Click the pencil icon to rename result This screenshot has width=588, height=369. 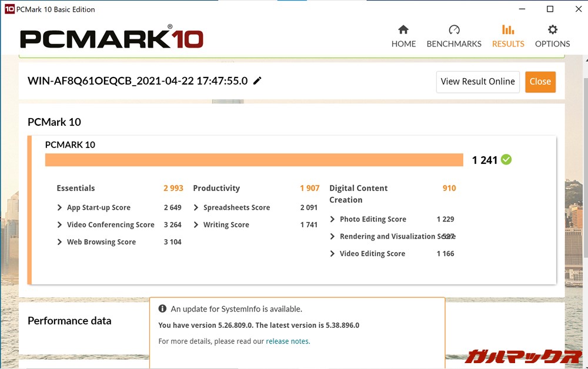pos(257,81)
